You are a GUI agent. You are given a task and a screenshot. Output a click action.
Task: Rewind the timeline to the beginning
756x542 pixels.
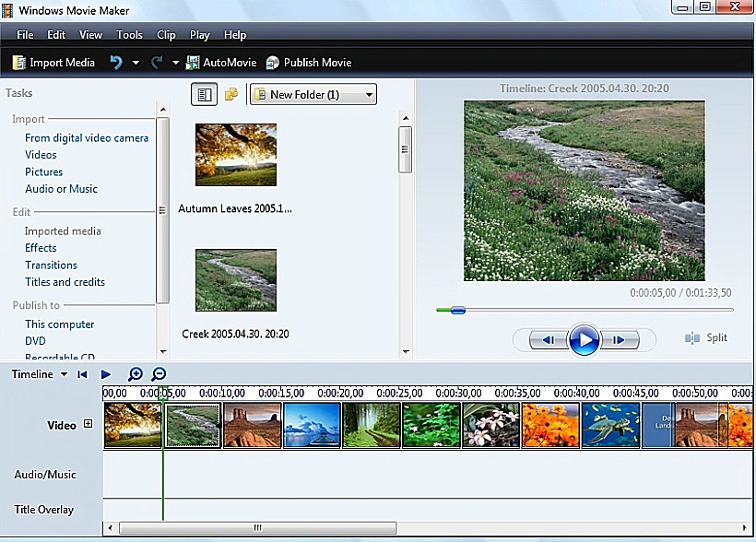(82, 374)
